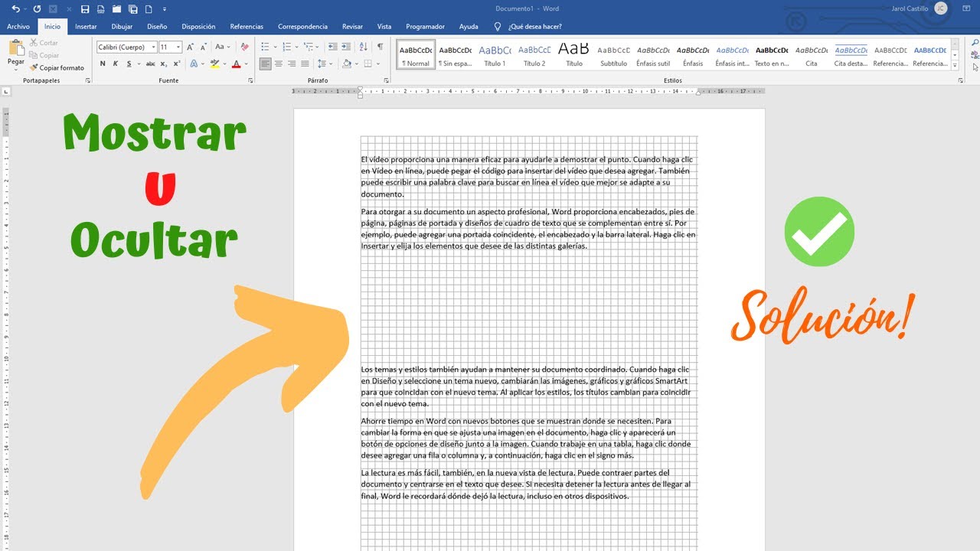Sort text with the A-Z icon
Screen dimensions: 980x551
click(x=363, y=47)
